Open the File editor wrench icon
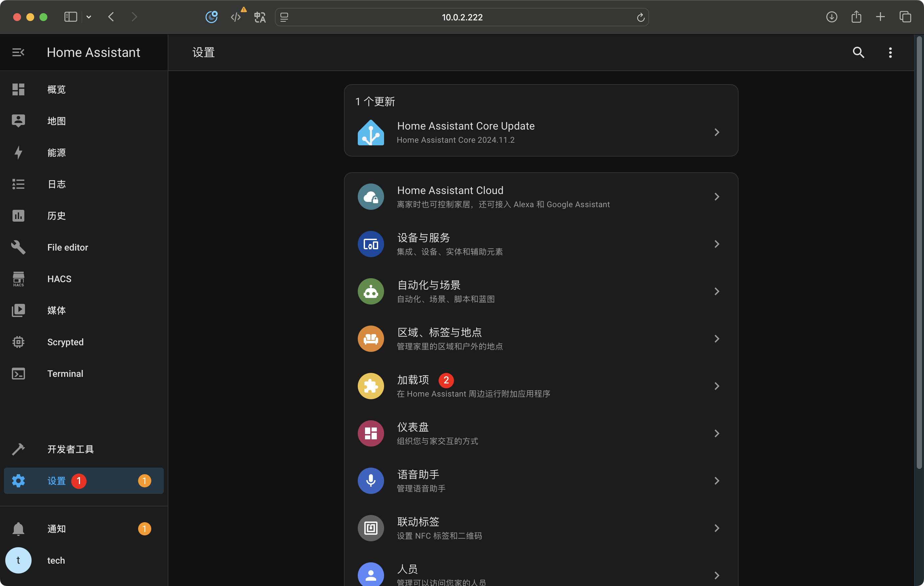 coord(18,247)
